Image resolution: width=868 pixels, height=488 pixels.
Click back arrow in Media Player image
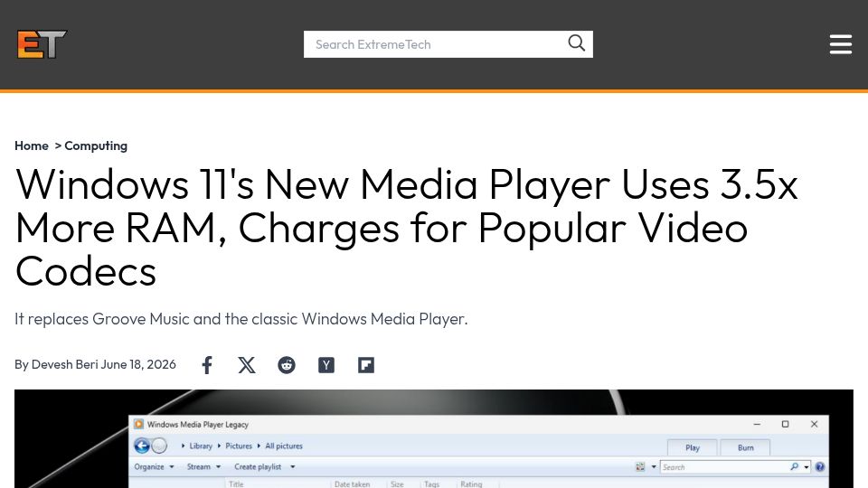pyautogui.click(x=142, y=446)
